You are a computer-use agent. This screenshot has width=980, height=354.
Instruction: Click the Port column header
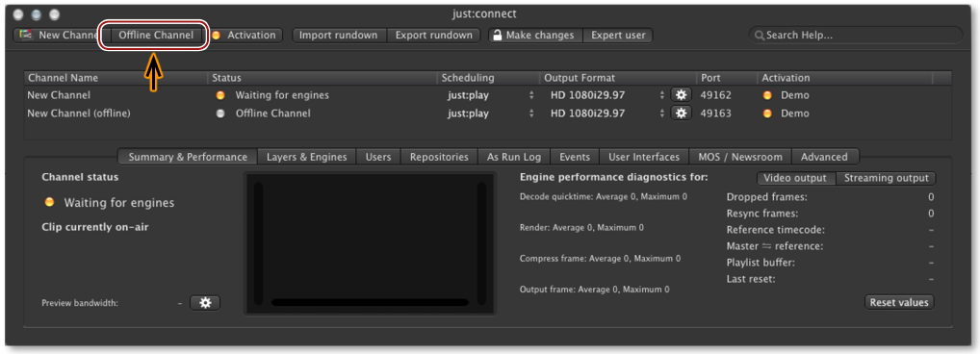(727, 78)
